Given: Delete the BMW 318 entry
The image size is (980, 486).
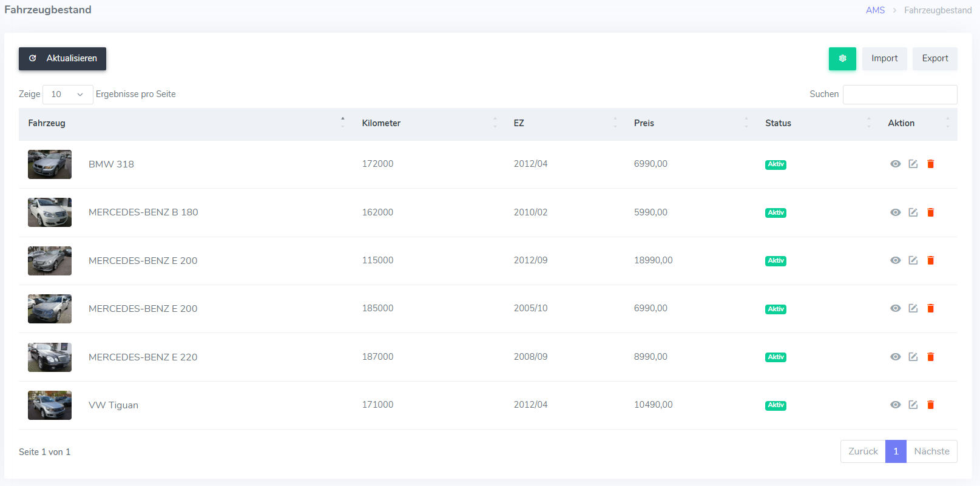Looking at the screenshot, I should [x=930, y=164].
